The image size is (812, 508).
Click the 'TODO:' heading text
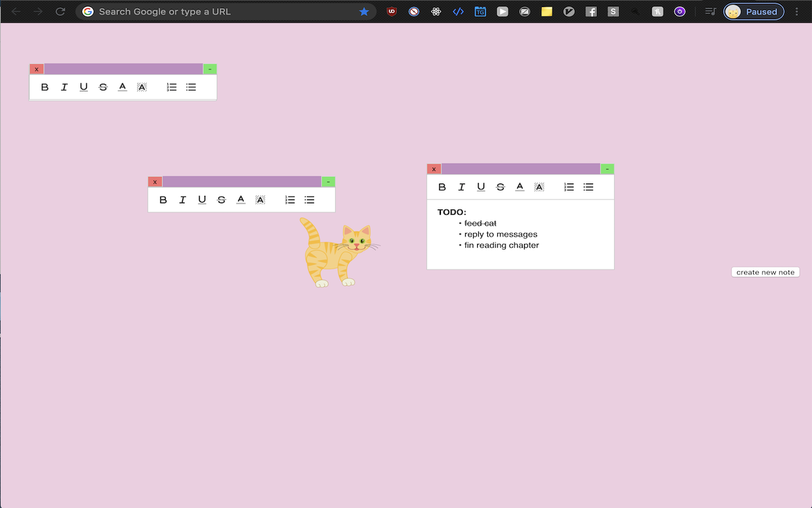pyautogui.click(x=452, y=212)
